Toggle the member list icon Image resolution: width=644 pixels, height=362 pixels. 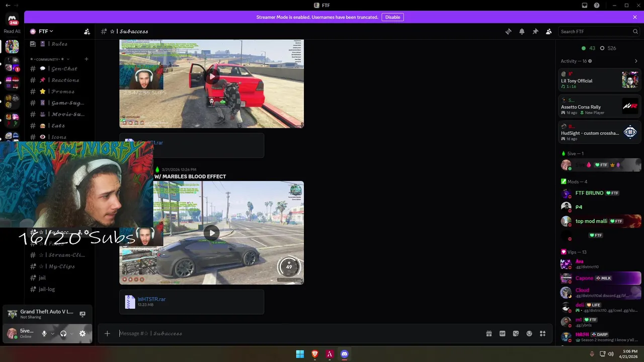tap(549, 31)
